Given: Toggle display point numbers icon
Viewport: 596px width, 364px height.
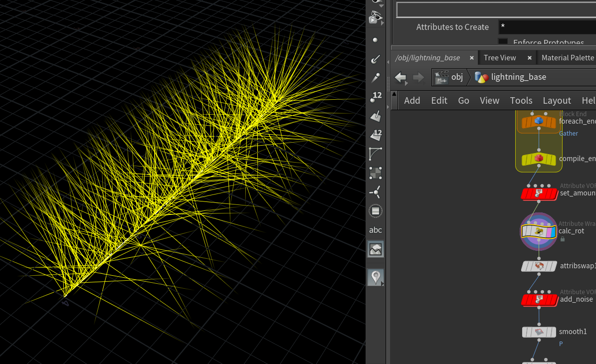Looking at the screenshot, I should [x=375, y=97].
